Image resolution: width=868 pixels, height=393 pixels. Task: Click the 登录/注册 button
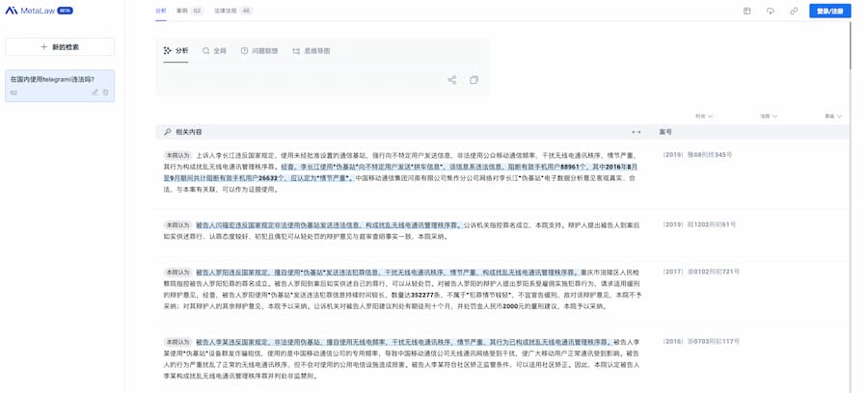[829, 11]
